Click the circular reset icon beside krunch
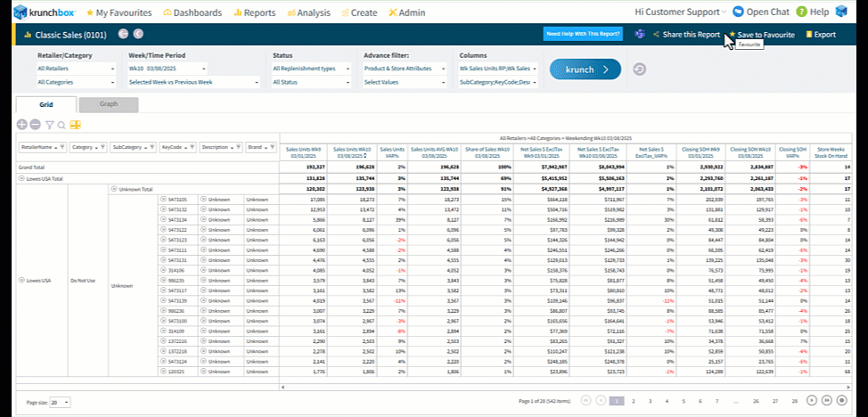Screen dimensions: 868x417 coord(639,69)
